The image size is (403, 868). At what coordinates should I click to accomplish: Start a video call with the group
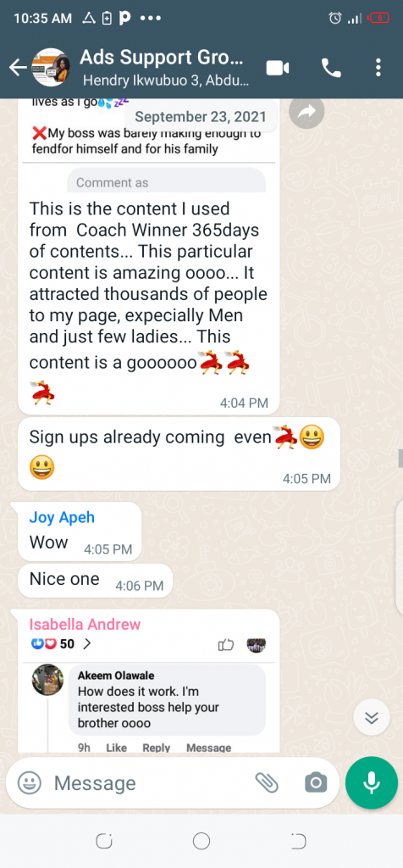[278, 68]
